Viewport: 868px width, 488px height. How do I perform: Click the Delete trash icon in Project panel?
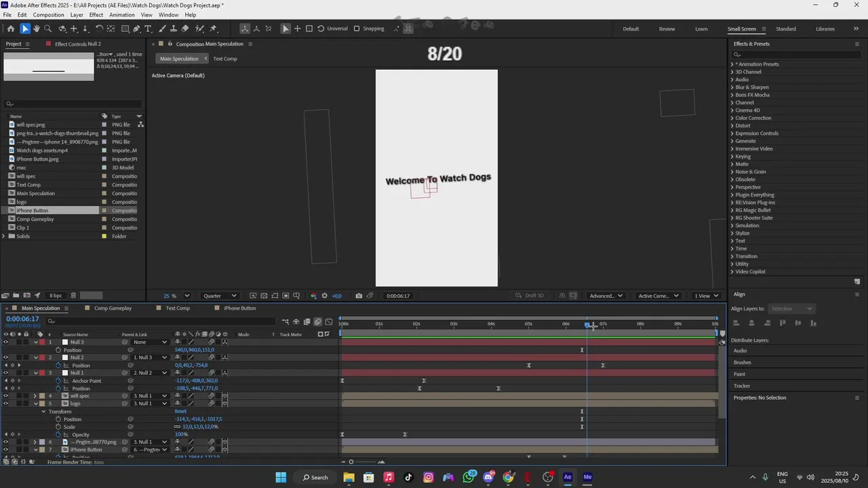point(74,296)
